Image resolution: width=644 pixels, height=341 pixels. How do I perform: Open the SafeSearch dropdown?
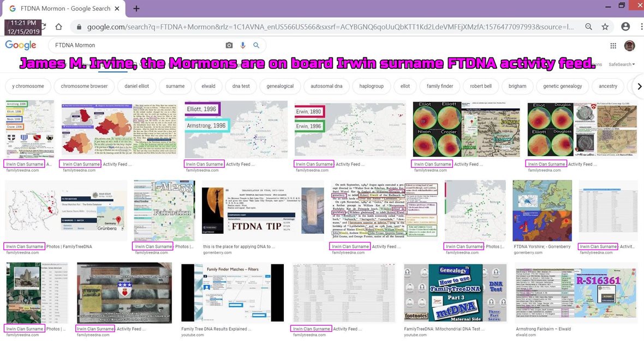pyautogui.click(x=622, y=64)
